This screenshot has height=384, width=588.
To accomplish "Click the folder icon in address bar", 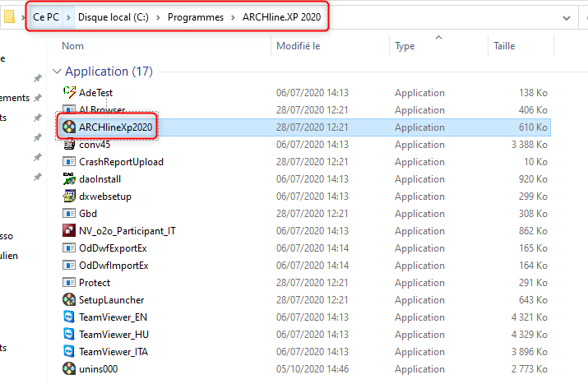I will tap(9, 17).
